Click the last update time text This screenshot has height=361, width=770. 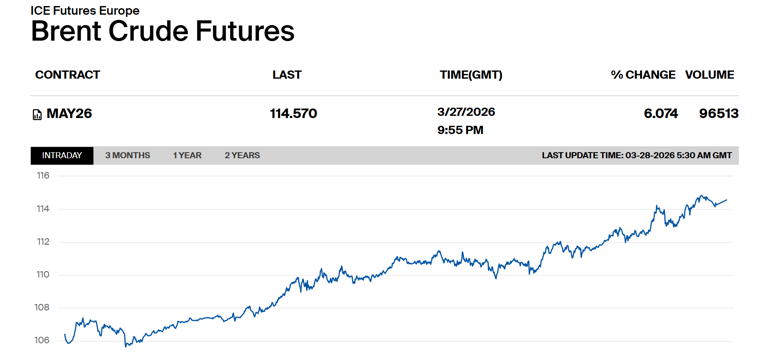coord(636,156)
